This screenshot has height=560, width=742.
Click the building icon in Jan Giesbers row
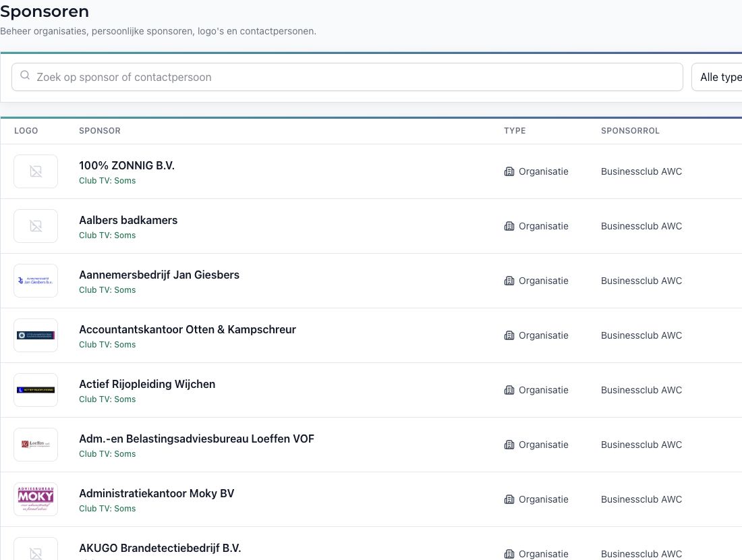[509, 281]
